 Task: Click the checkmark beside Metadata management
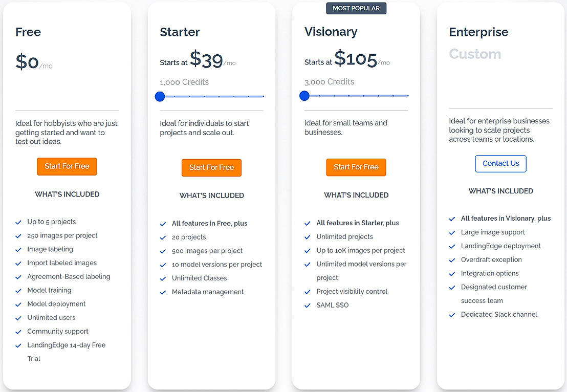tap(163, 292)
